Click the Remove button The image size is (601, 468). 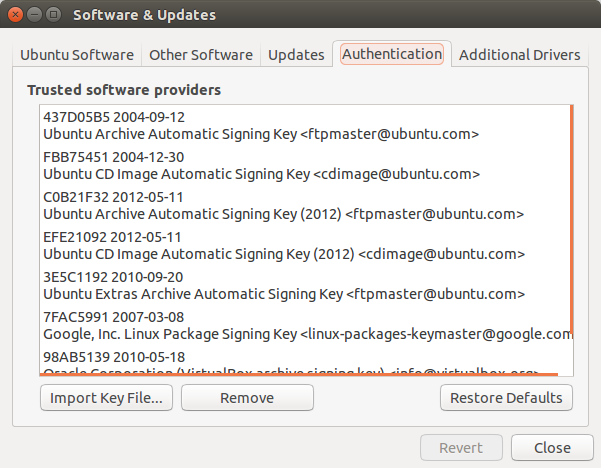pos(247,398)
